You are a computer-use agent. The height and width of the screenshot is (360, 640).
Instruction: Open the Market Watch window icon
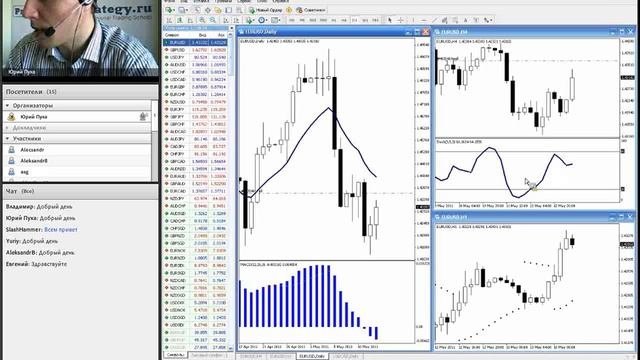(197, 10)
